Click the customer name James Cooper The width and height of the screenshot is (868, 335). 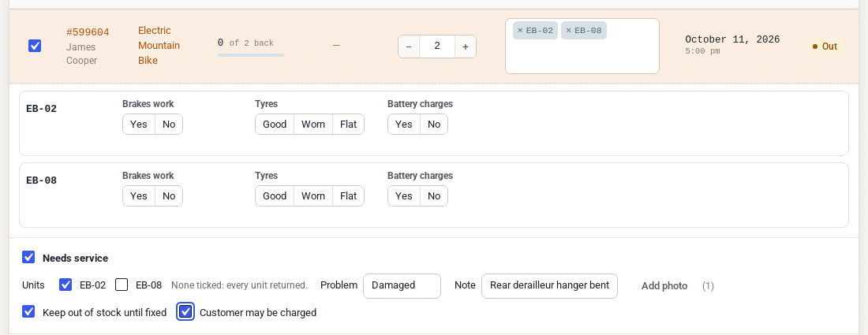tap(81, 54)
